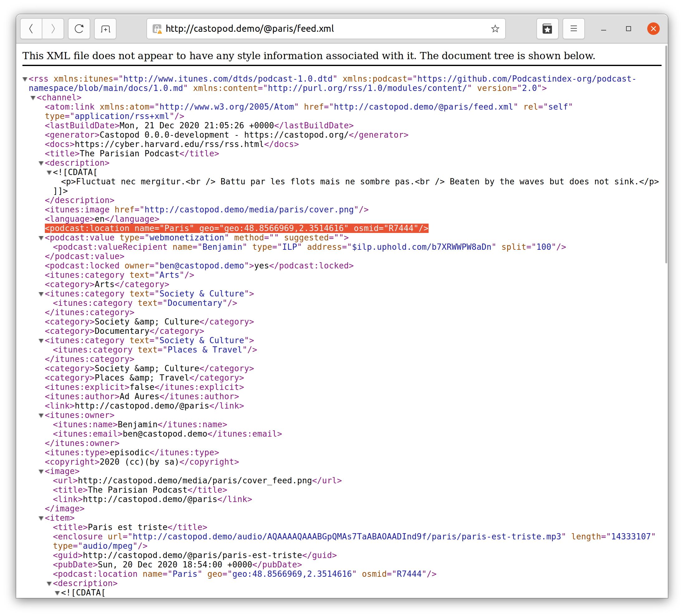The image size is (684, 616).
Task: Maximize the browser window
Action: pos(629,29)
